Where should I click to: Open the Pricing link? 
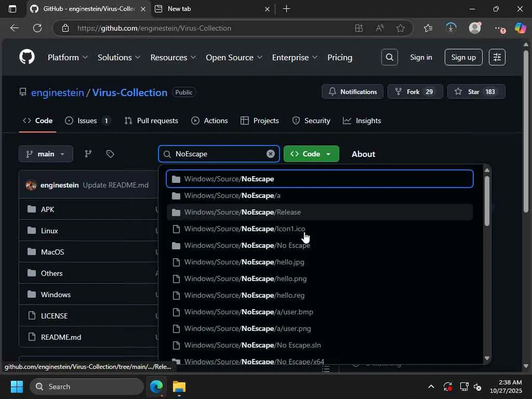[x=340, y=57]
